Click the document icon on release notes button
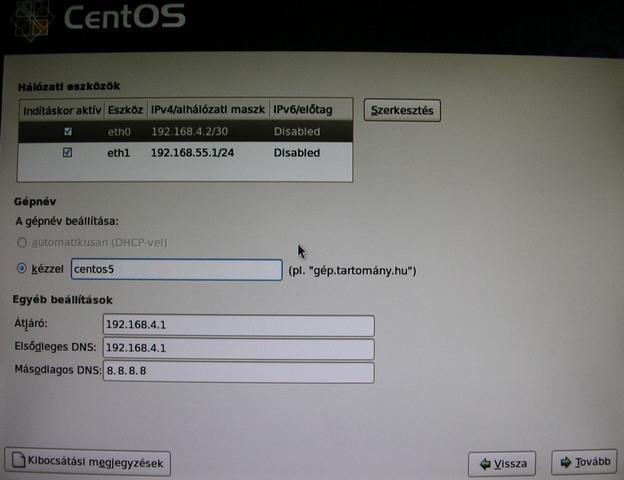The height and width of the screenshot is (480, 624). pyautogui.click(x=18, y=461)
